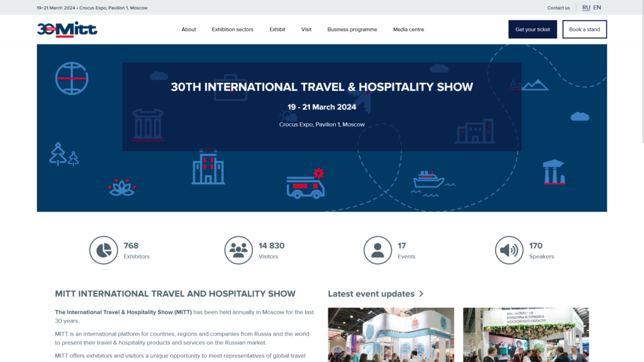This screenshot has height=362, width=644.
Task: Switch language to RU
Action: pos(586,8)
